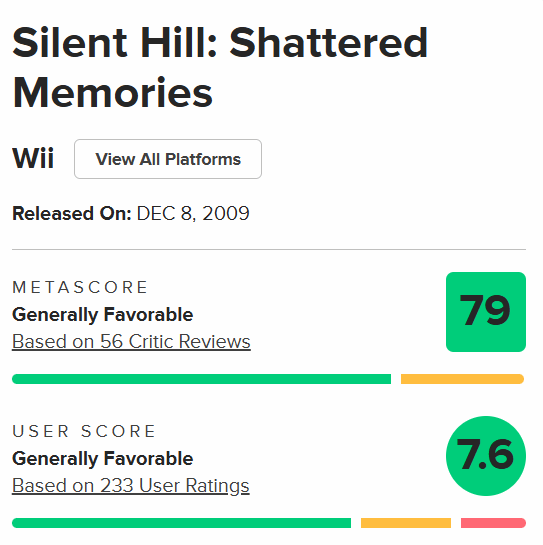Select the yellow mixed critic reviews bar
This screenshot has height=545, width=543.
coord(462,379)
